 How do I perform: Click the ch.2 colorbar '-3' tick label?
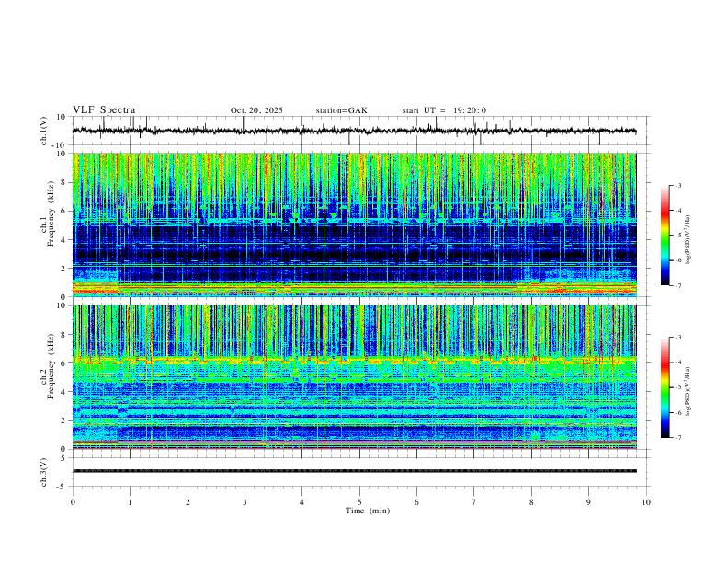click(678, 338)
